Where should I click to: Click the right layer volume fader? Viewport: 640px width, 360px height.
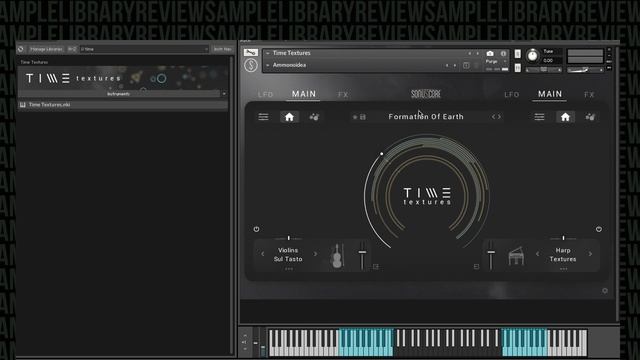pos(491,255)
